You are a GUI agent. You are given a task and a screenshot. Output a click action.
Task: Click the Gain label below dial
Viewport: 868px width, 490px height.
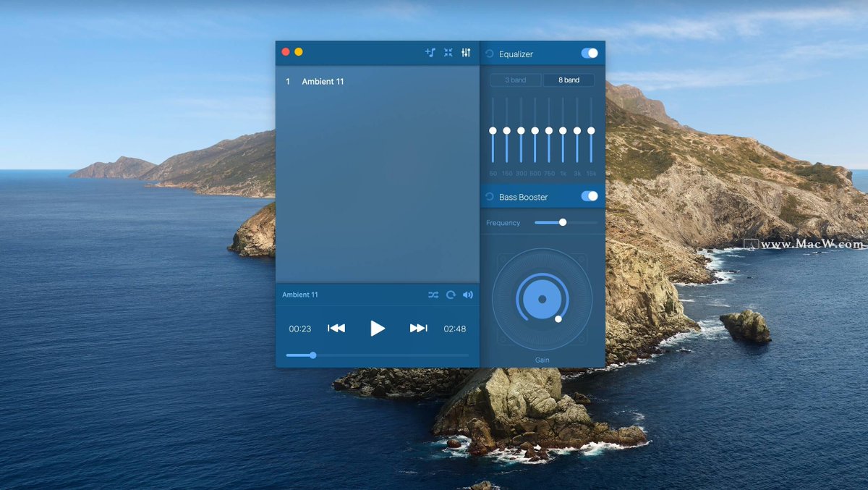click(x=542, y=360)
